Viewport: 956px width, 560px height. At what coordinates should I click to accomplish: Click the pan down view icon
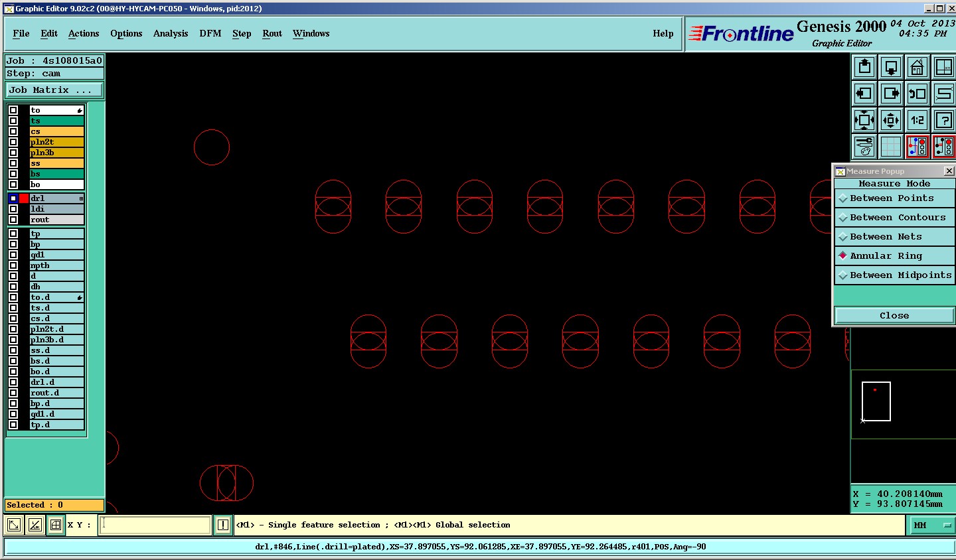(891, 67)
